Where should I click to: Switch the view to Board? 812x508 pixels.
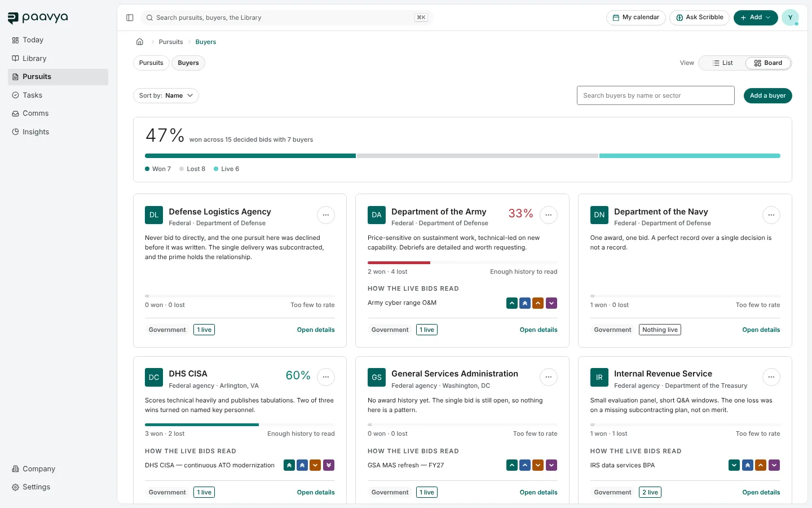point(768,63)
